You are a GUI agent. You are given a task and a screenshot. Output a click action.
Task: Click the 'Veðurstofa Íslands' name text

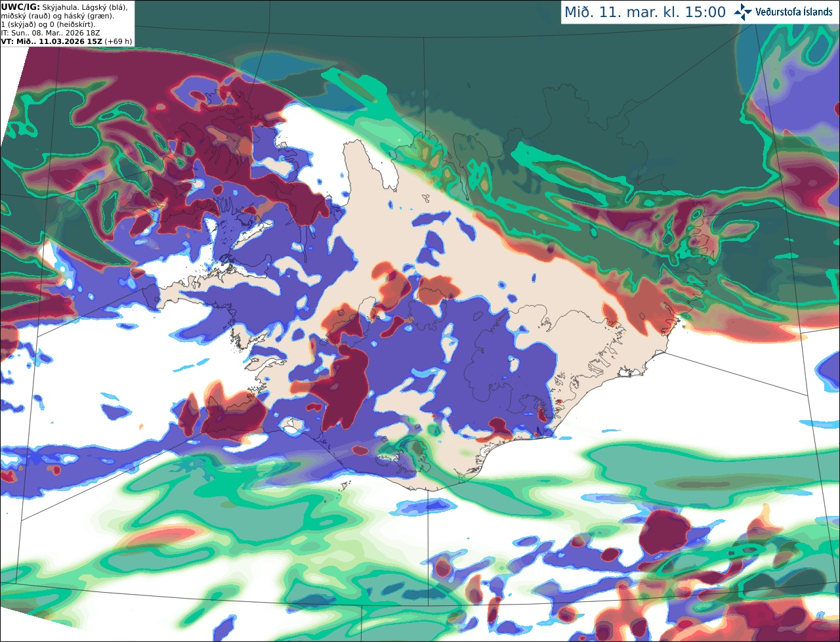pos(794,12)
